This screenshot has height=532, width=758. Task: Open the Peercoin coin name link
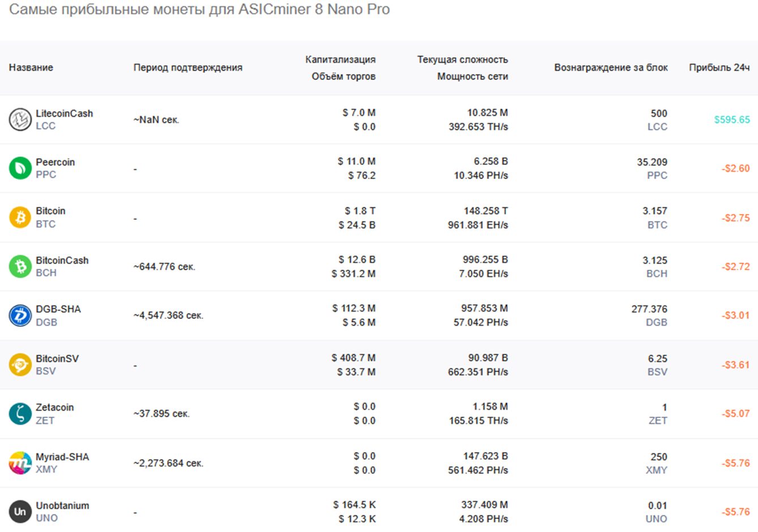pyautogui.click(x=55, y=162)
